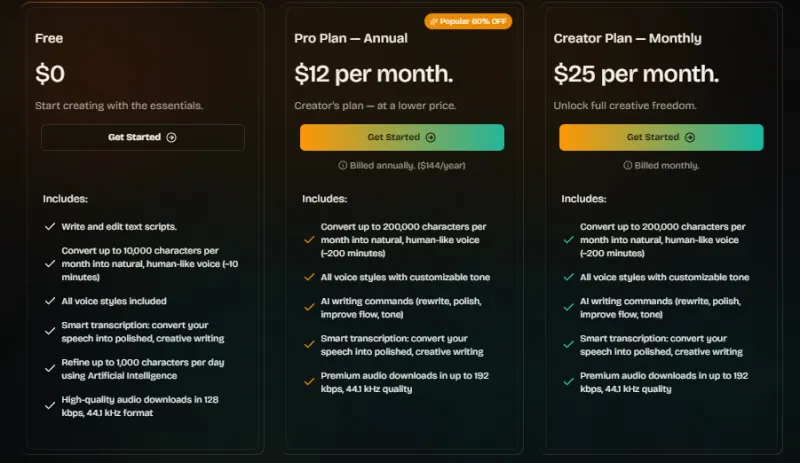The height and width of the screenshot is (463, 800).
Task: Click Get Started on Pro Plan Annual
Action: click(402, 137)
